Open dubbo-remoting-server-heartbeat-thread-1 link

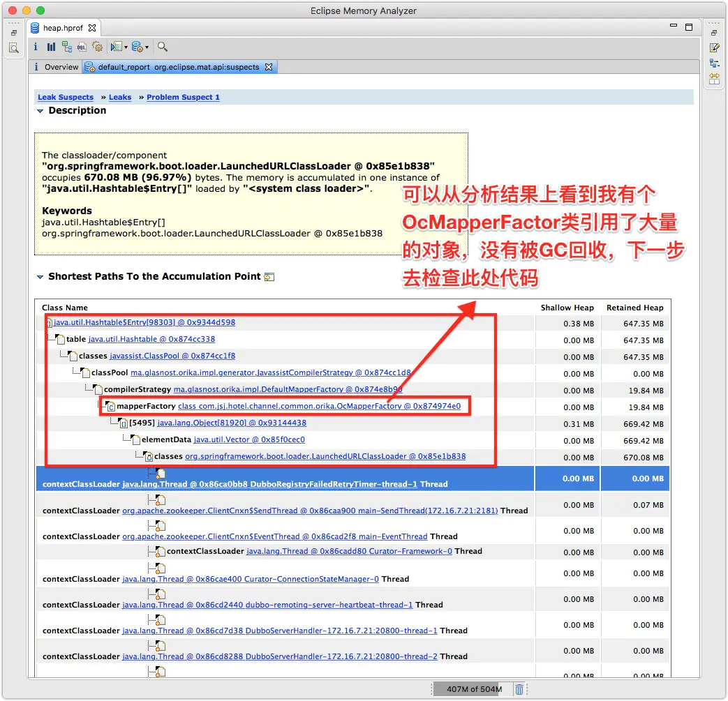[x=267, y=605]
